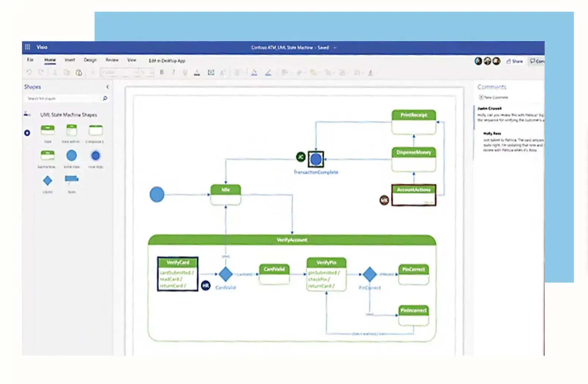Open the app launcher grid icon

click(x=28, y=47)
